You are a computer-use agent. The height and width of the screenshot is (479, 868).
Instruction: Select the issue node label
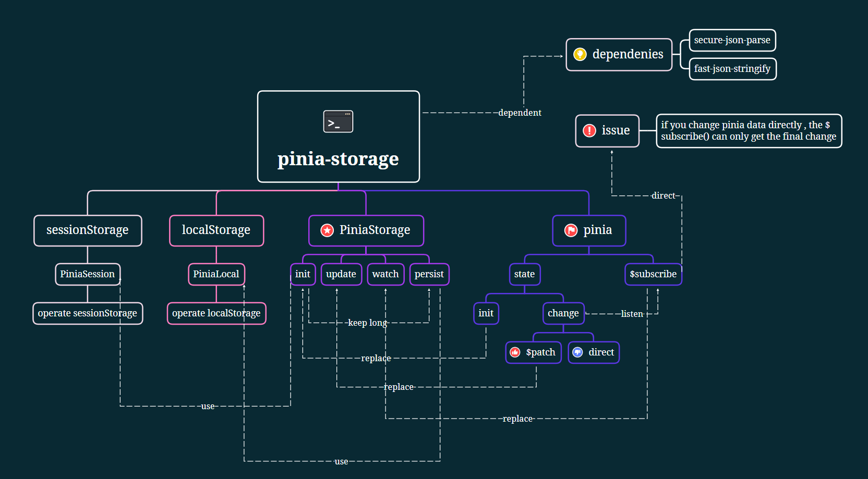tap(616, 130)
